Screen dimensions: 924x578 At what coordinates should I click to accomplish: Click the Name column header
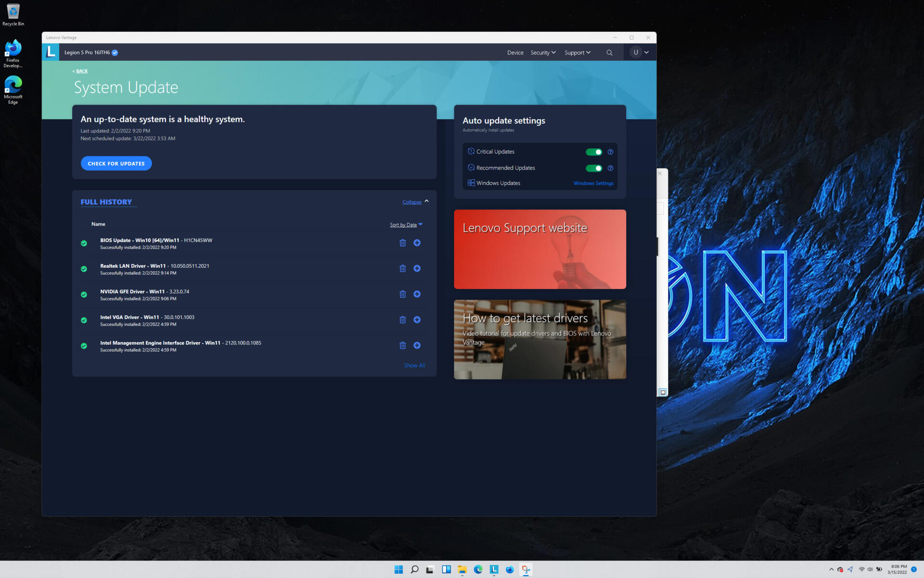(x=98, y=224)
